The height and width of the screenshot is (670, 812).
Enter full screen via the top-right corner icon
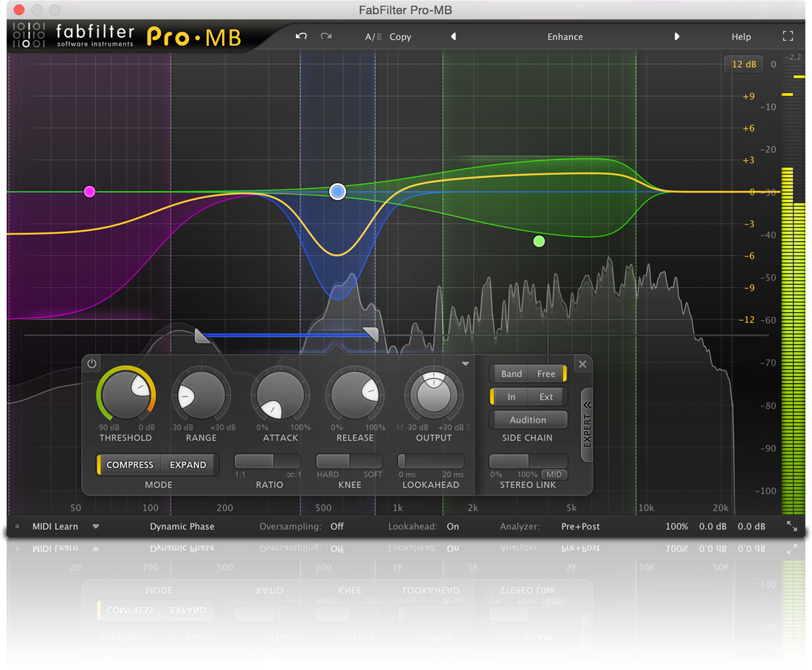[x=788, y=35]
